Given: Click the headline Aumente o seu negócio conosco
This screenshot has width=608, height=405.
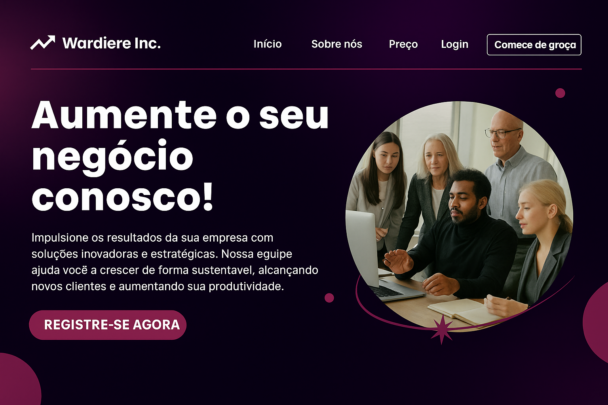Looking at the screenshot, I should pyautogui.click(x=180, y=155).
